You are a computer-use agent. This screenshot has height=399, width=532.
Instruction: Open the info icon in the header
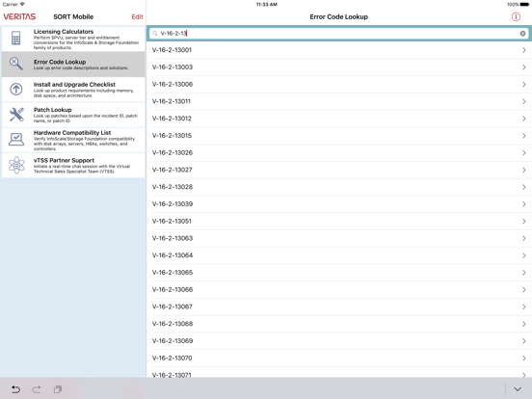tap(516, 16)
